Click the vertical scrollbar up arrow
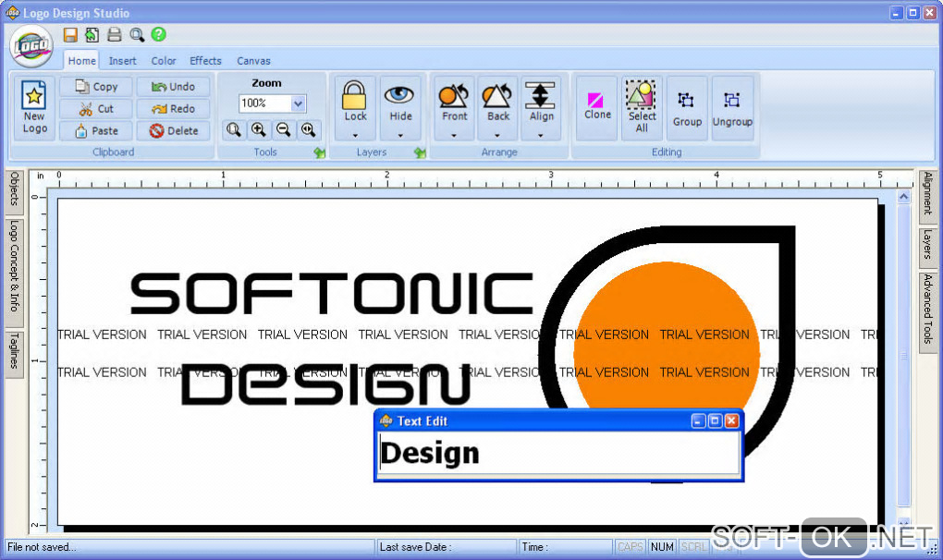The image size is (943, 560). pos(903,197)
